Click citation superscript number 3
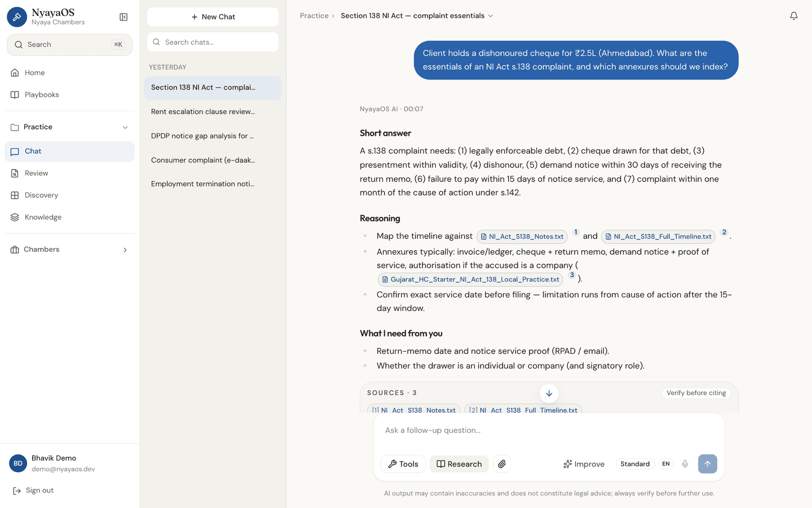The image size is (812, 508). 572,275
